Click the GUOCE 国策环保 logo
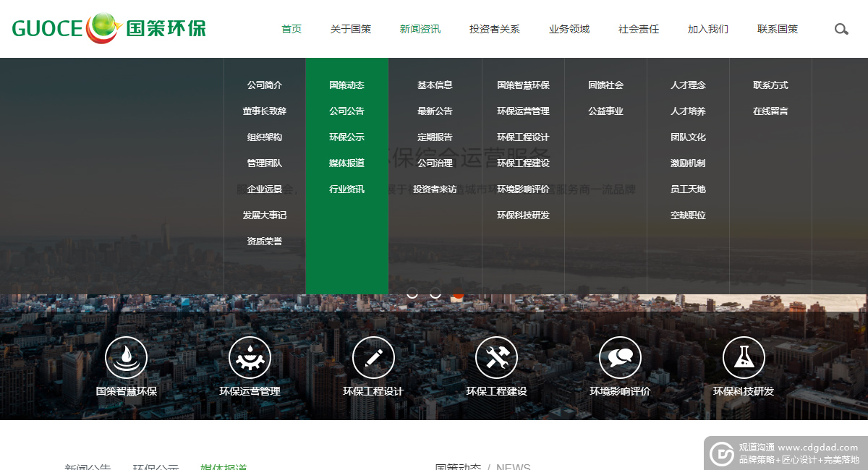Screen dimensions: 868x470 click(109, 29)
